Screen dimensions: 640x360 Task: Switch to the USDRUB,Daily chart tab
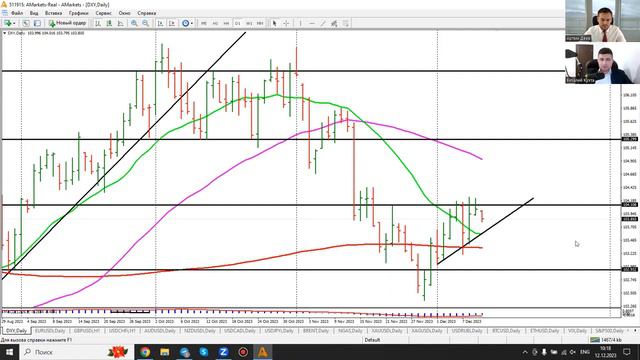coord(467,331)
